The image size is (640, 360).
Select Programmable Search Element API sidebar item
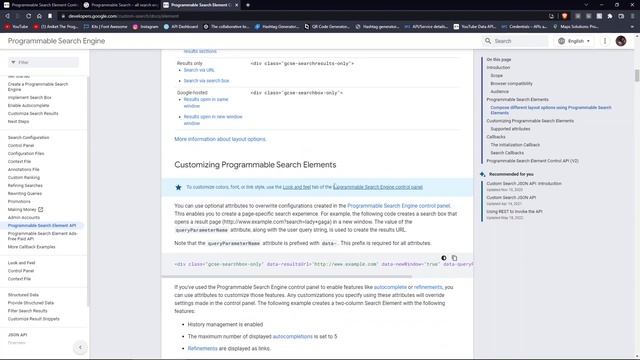pos(42,225)
